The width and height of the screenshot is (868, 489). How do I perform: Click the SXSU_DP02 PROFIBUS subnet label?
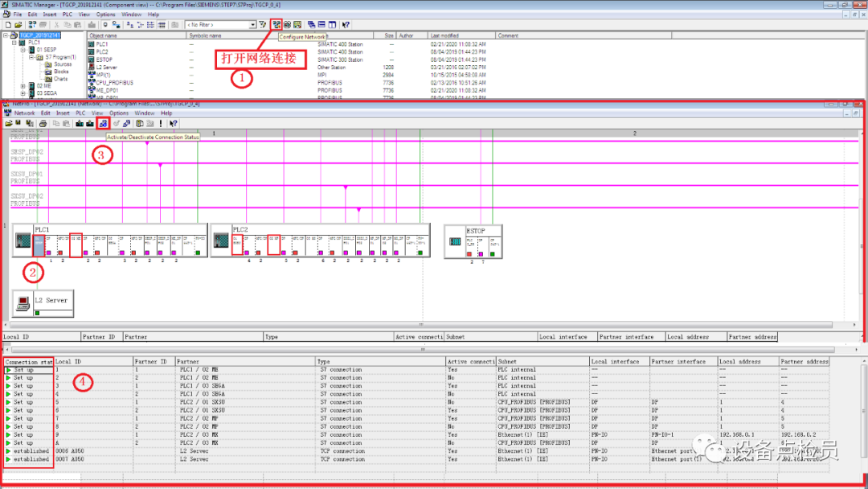[x=27, y=199]
